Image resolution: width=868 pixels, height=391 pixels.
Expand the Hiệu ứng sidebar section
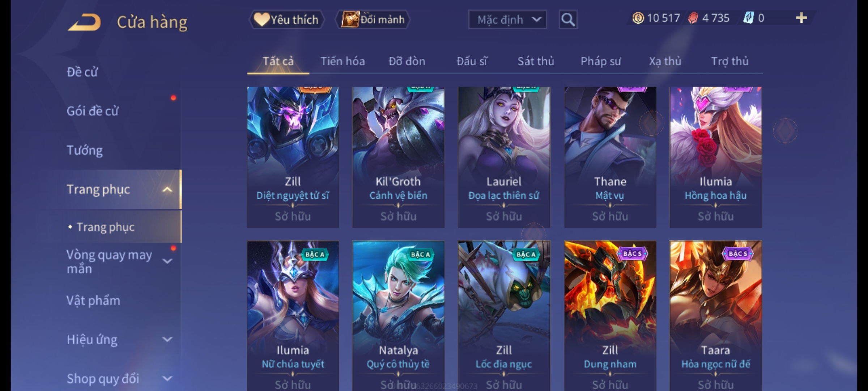click(x=167, y=340)
